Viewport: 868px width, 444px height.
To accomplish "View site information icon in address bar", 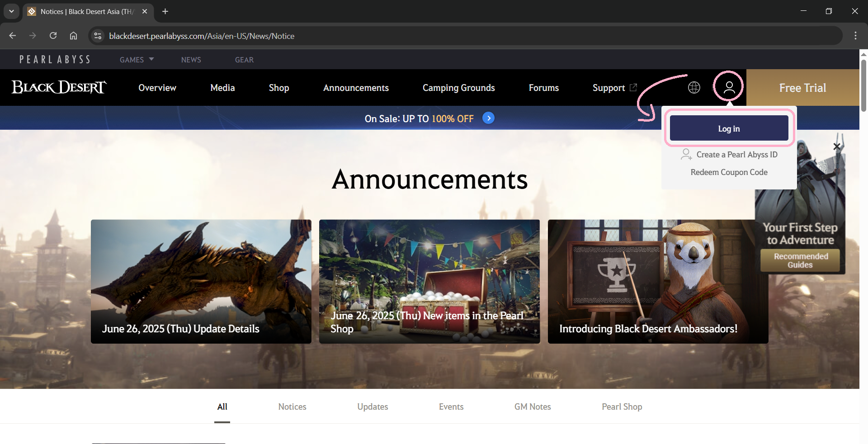I will (98, 36).
